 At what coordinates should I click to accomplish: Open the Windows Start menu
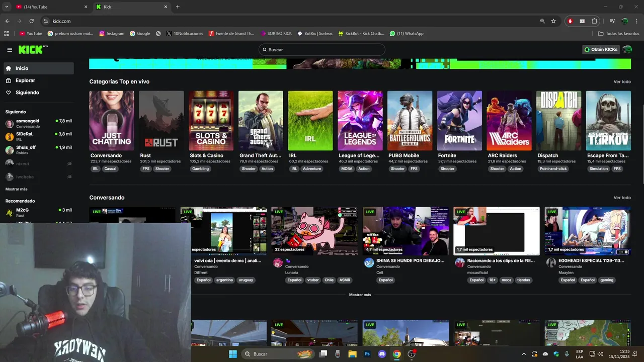click(233, 354)
